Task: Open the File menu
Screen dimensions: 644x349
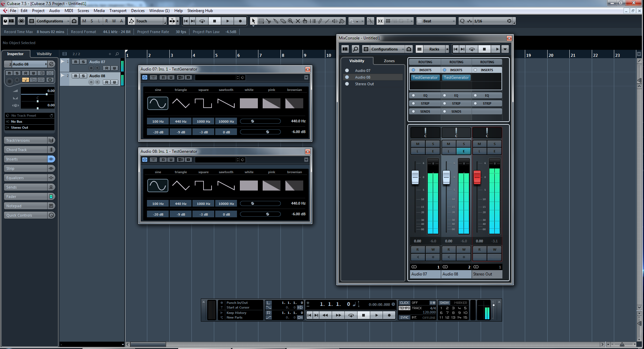Action: click(13, 11)
